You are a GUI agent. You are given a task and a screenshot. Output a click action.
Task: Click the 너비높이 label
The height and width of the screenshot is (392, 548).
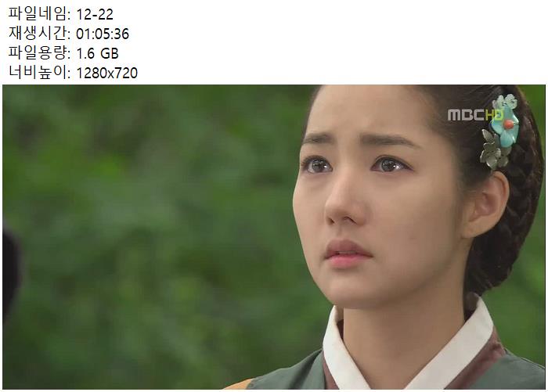point(38,73)
